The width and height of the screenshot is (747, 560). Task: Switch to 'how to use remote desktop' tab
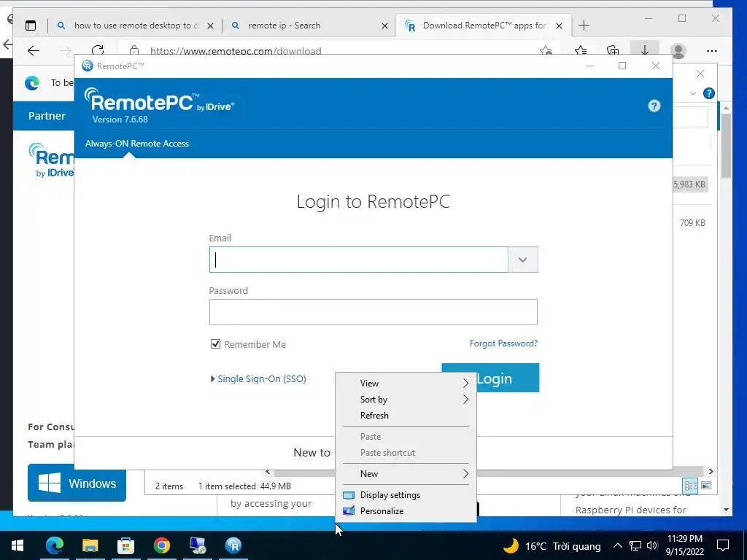[x=135, y=26]
